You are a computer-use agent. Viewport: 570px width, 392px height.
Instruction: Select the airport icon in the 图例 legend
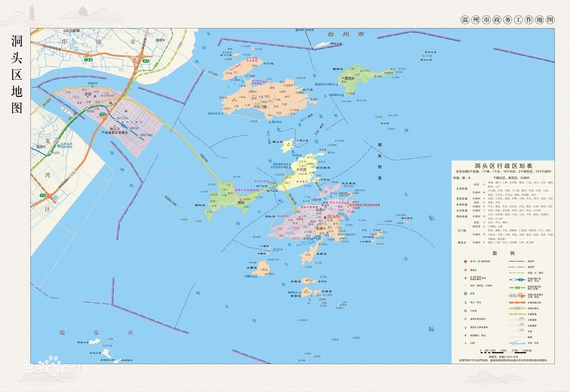pyautogui.click(x=465, y=294)
